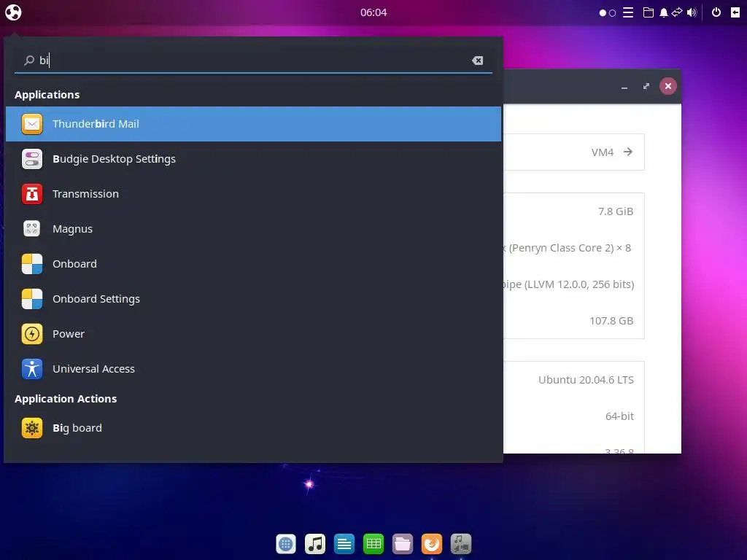This screenshot has height=560, width=747.
Task: Close the Settings window with red X
Action: coord(668,86)
